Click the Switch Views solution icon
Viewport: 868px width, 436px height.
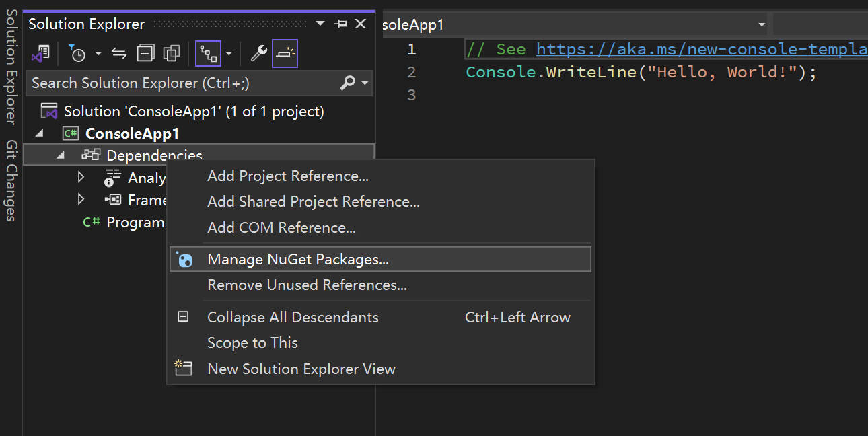[41, 54]
